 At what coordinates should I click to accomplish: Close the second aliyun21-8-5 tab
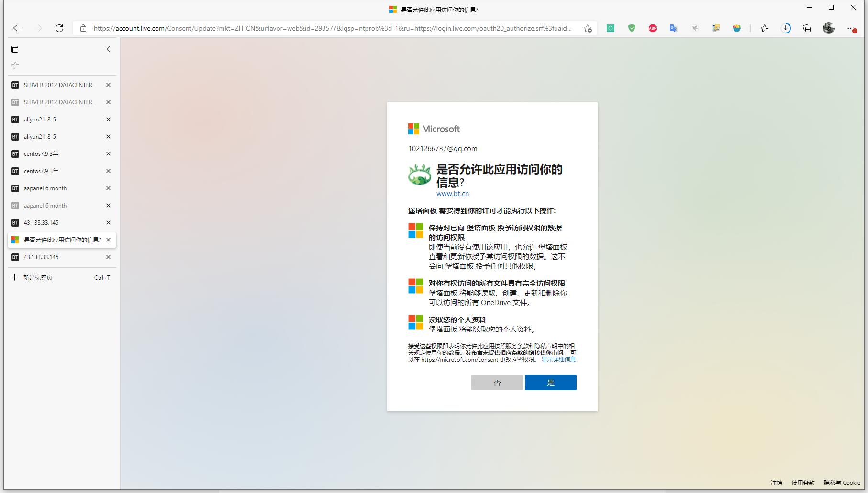coord(108,136)
